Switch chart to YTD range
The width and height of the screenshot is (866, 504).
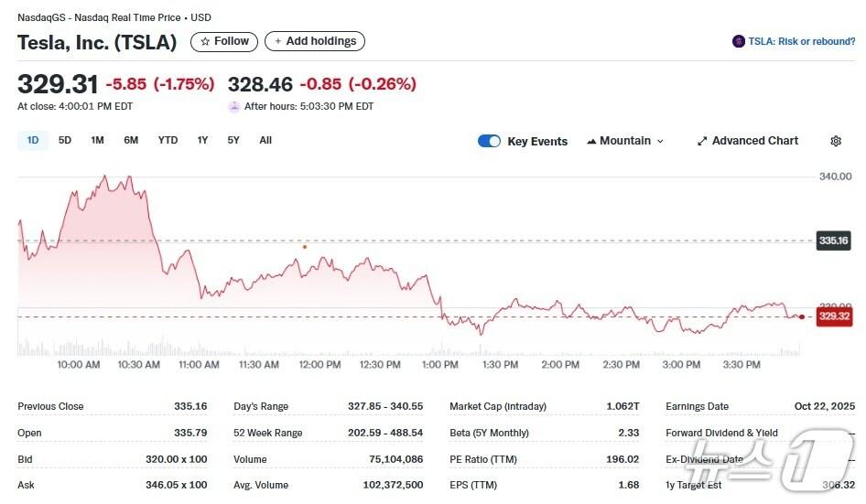[x=168, y=140]
